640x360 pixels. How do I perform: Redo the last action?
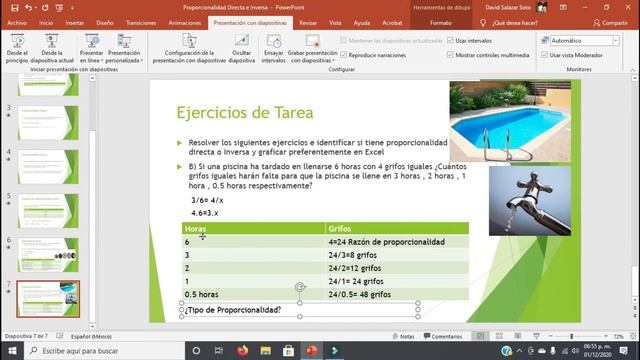click(45, 8)
